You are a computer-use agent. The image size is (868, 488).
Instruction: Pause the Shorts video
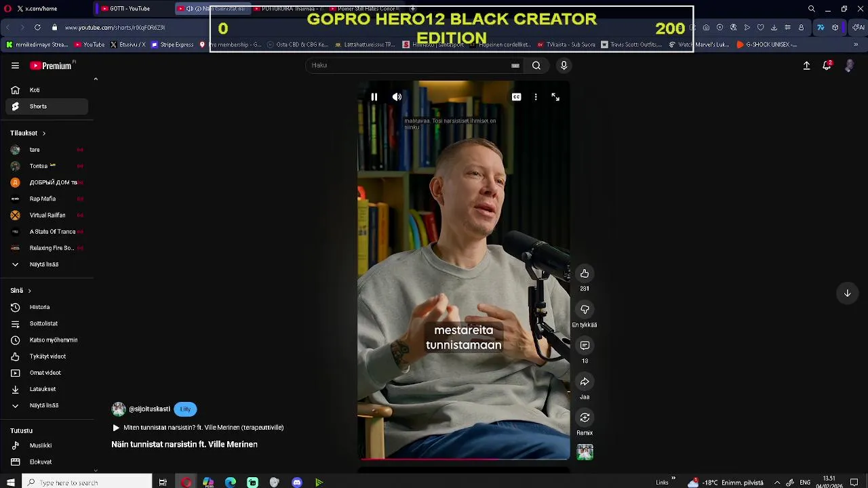(374, 97)
